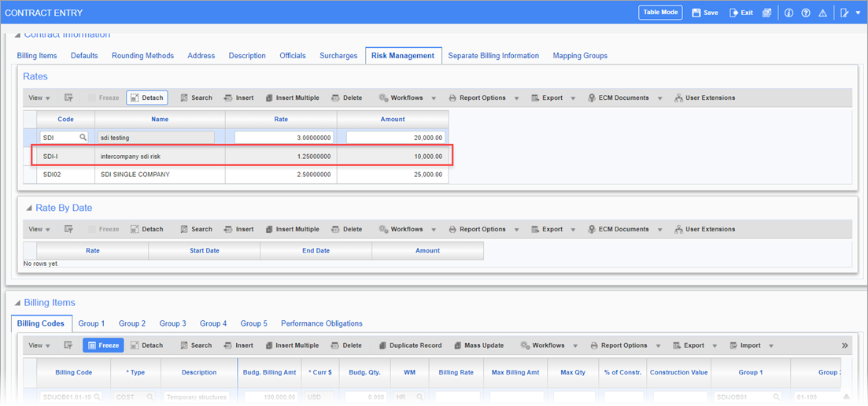Viewport: 868px width, 406px height.
Task: Click the Rate field showing 3.00000000
Action: tap(284, 137)
